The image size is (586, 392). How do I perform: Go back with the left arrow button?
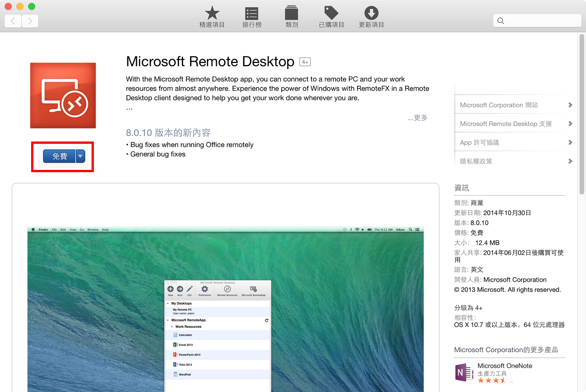click(x=13, y=21)
